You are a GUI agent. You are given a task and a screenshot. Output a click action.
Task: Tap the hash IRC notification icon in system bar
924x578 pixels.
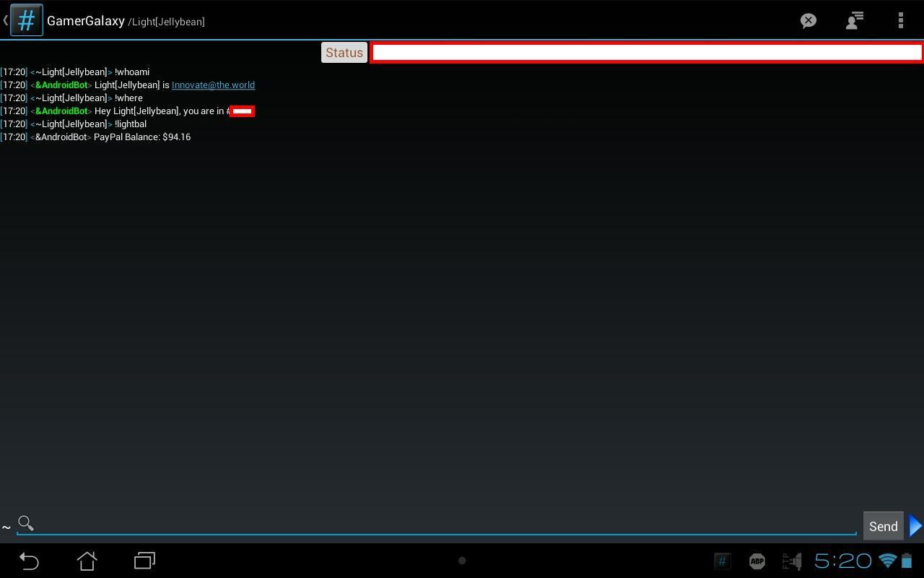(x=722, y=561)
